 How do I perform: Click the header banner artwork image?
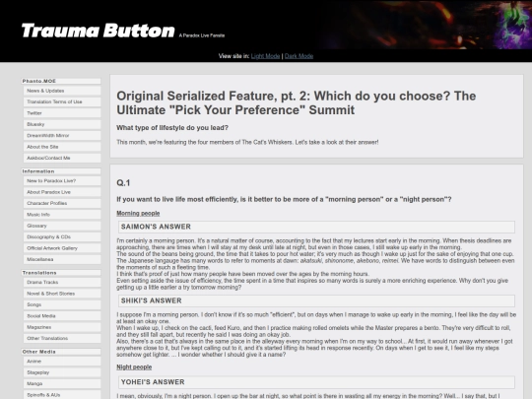[426, 25]
